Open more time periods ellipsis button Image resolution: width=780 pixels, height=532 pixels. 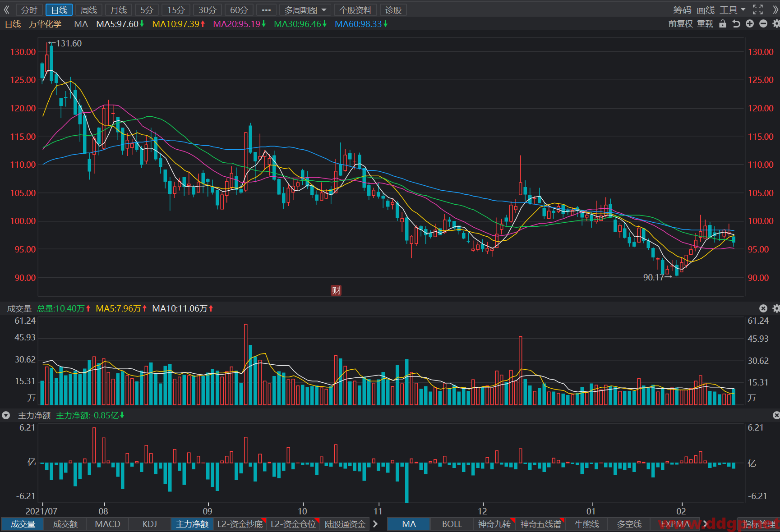pos(266,10)
